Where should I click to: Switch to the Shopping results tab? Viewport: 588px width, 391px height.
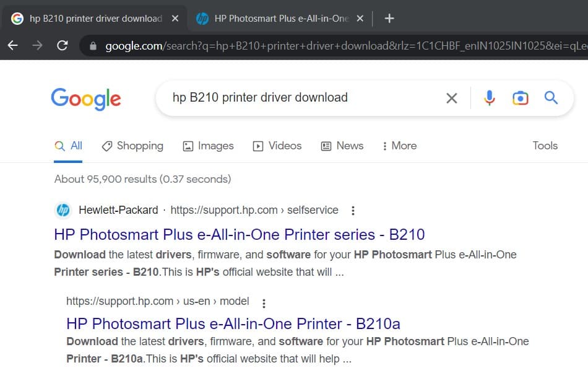point(132,146)
